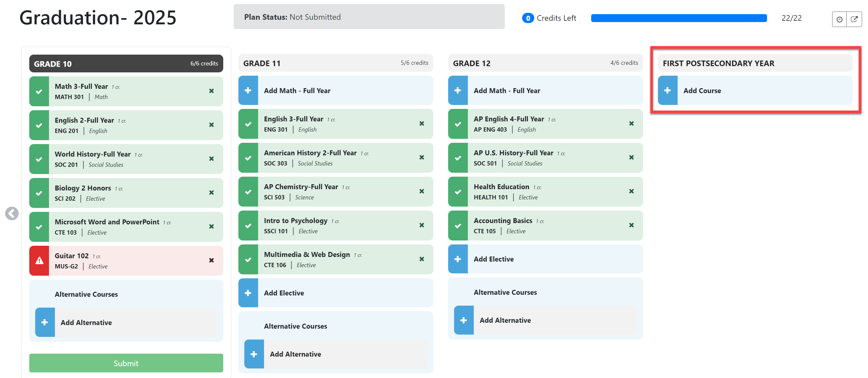Add Math - Full Year in Grade 11

336,90
